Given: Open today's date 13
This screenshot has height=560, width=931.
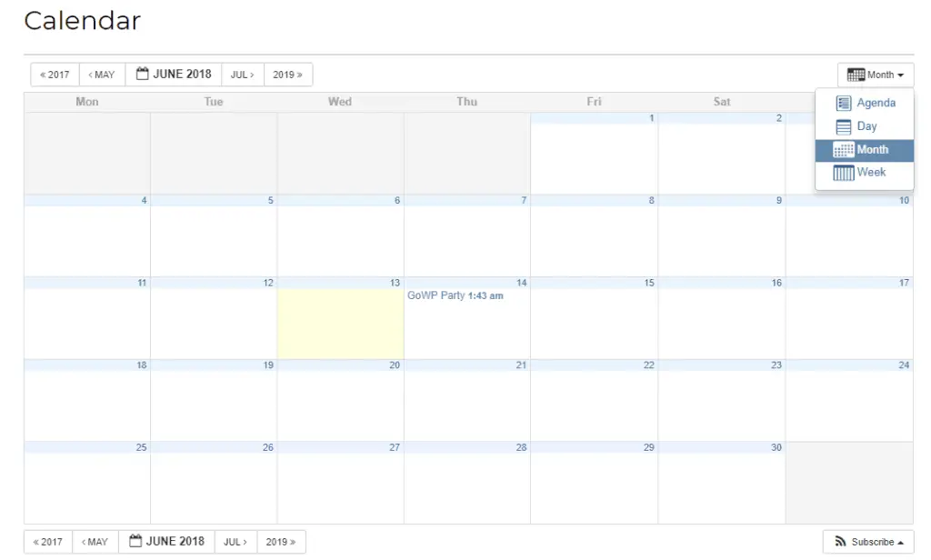Looking at the screenshot, I should coord(395,284).
